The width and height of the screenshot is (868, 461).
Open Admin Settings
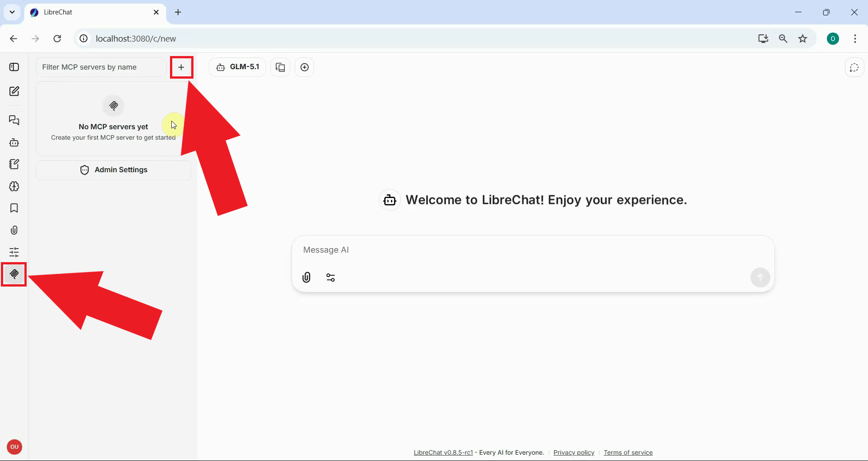(x=113, y=170)
